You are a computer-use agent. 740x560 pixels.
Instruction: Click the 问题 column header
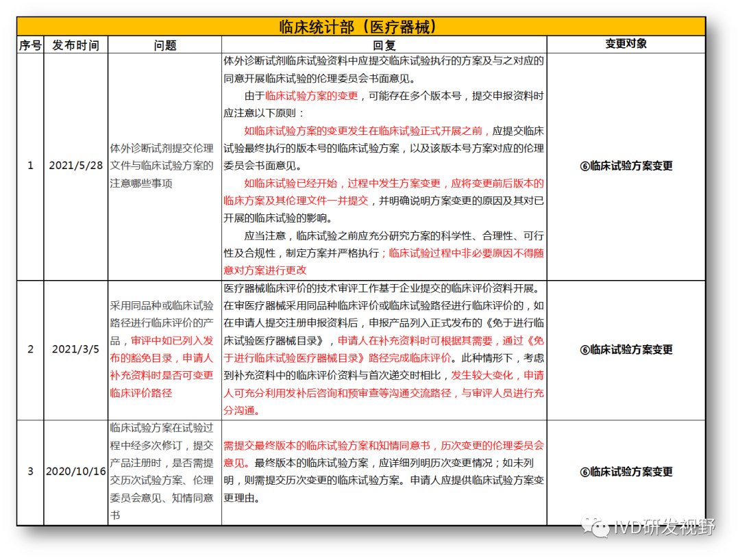click(x=164, y=45)
